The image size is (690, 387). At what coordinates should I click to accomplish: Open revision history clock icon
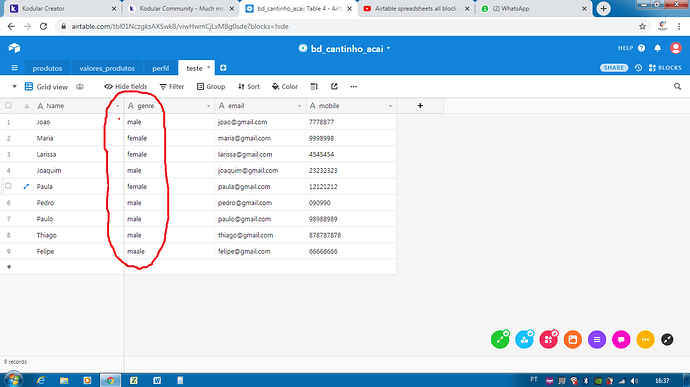(638, 68)
